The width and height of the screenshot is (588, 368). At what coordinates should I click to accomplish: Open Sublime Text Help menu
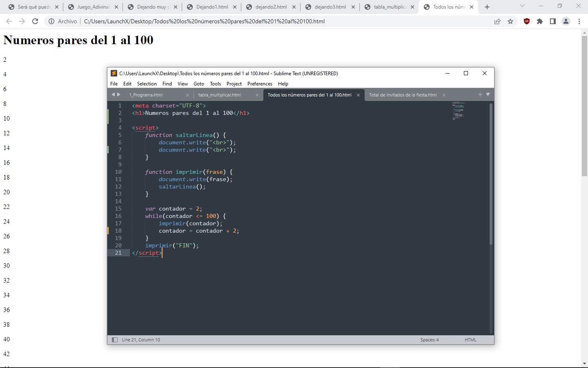tap(283, 84)
